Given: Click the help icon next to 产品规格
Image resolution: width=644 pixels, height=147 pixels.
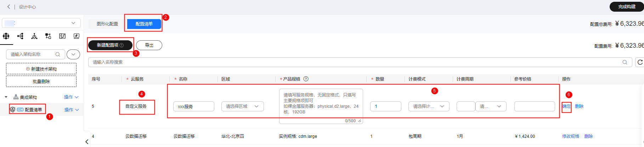Looking at the screenshot, I should point(306,79).
